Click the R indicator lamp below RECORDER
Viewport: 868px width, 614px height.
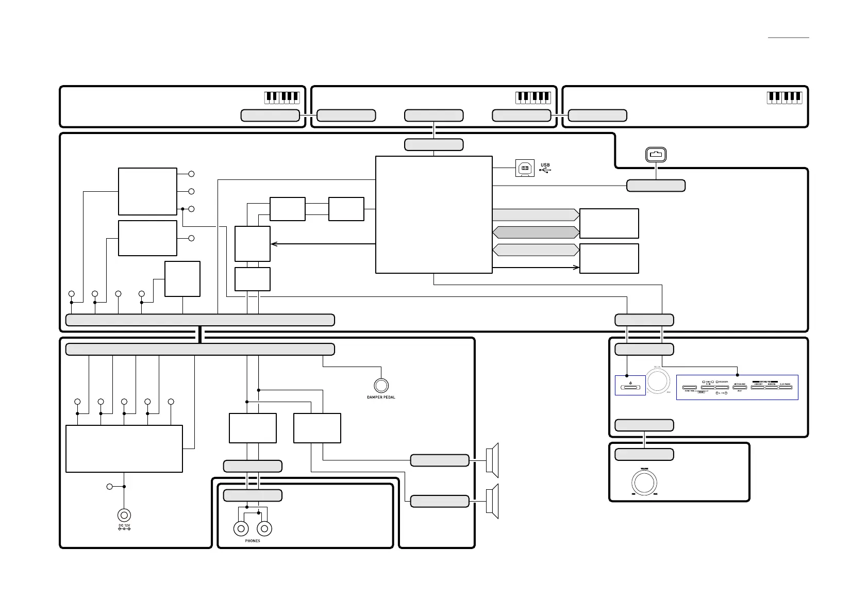pyautogui.click(x=726, y=393)
